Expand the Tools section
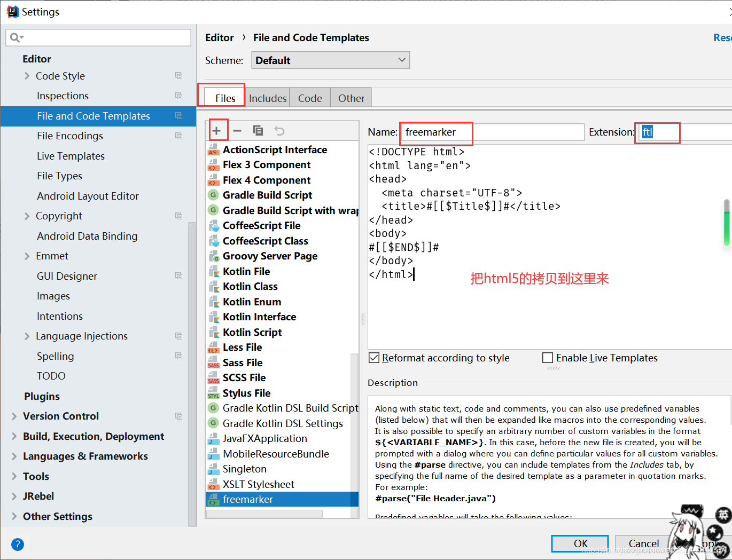The image size is (732, 560). [x=14, y=476]
